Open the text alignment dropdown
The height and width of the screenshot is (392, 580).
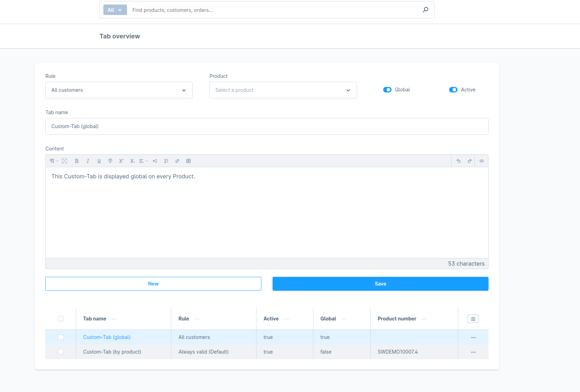pos(143,161)
